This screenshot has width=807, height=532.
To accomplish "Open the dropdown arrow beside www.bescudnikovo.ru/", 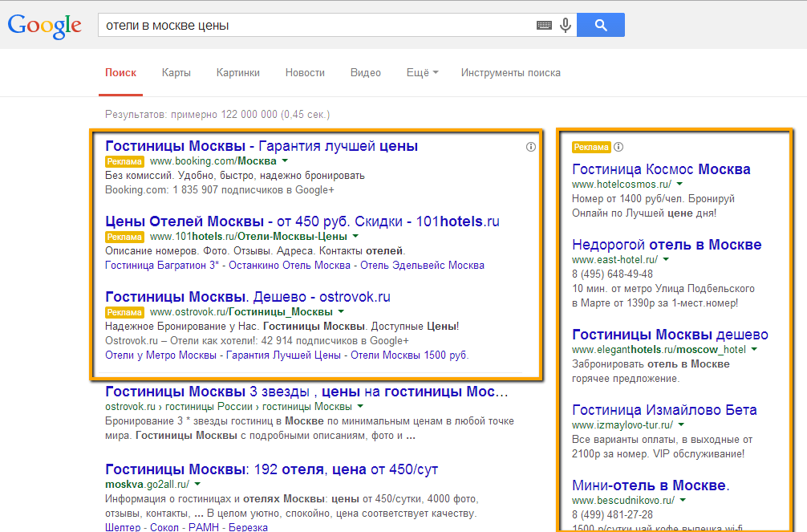I will point(683,500).
